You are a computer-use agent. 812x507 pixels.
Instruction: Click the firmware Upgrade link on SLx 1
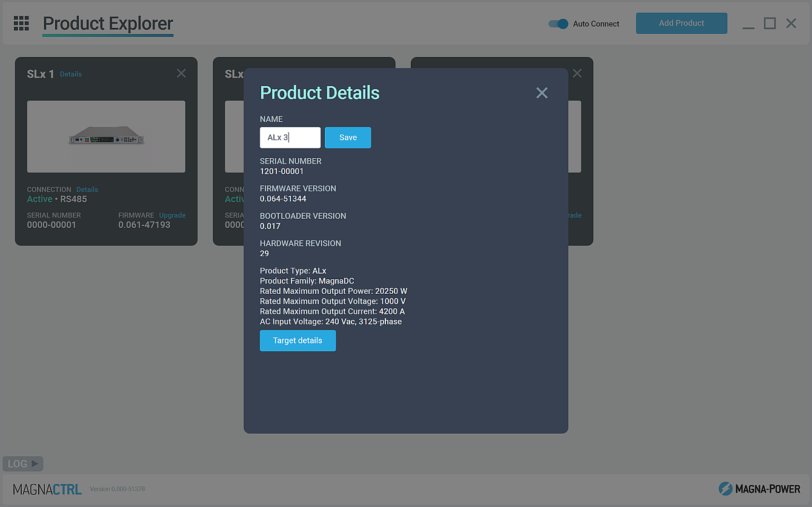pos(172,215)
